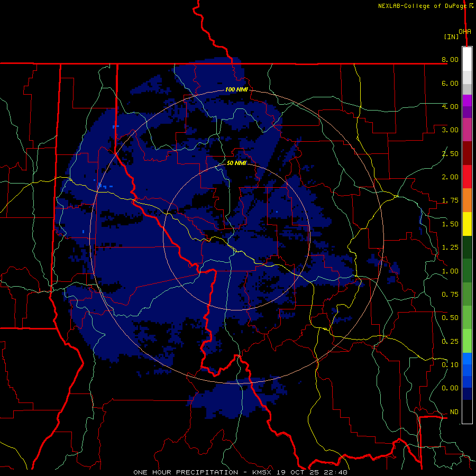The width and height of the screenshot is (476, 476).
Task: Select the bright red swatch above 2.00
Action: coord(467,177)
